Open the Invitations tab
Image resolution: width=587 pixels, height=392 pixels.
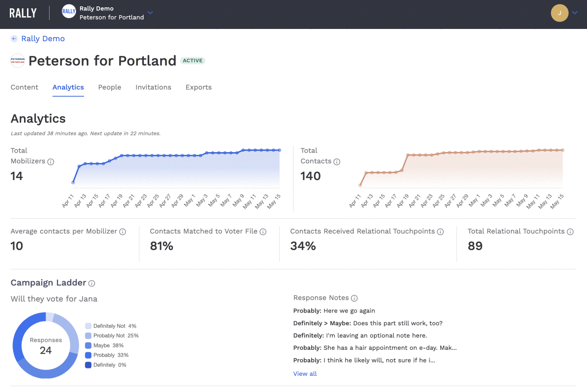point(154,87)
